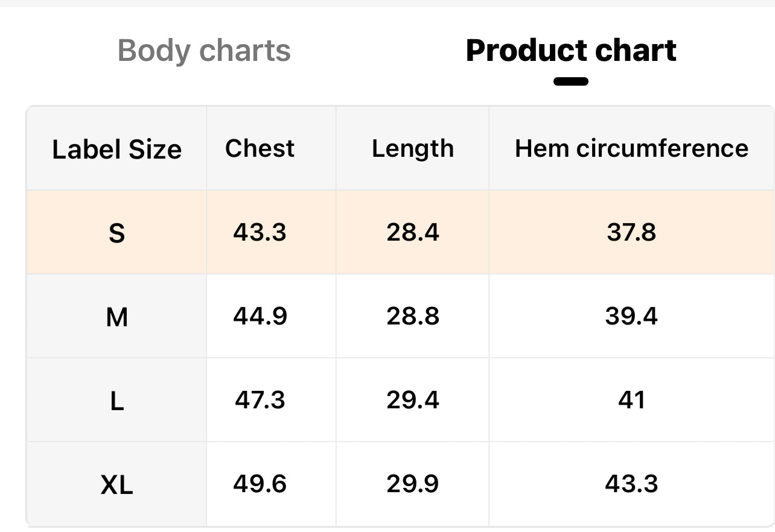Click the underline indicator beneath Product chart
775x532 pixels.
570,81
